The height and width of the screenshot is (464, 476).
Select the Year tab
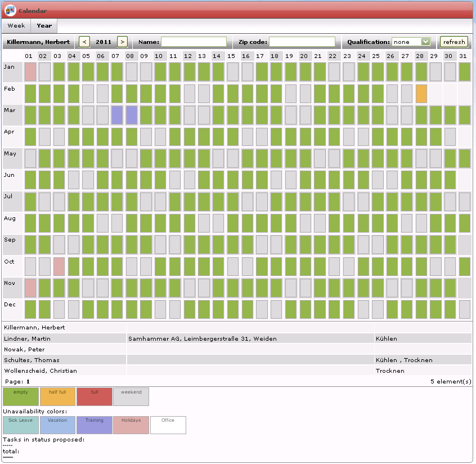click(x=44, y=26)
